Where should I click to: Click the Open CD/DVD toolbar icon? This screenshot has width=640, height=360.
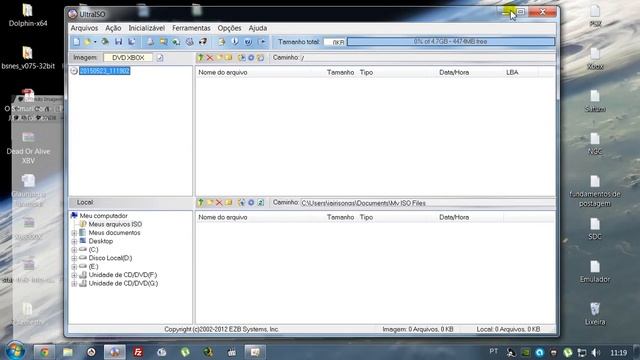(105, 42)
